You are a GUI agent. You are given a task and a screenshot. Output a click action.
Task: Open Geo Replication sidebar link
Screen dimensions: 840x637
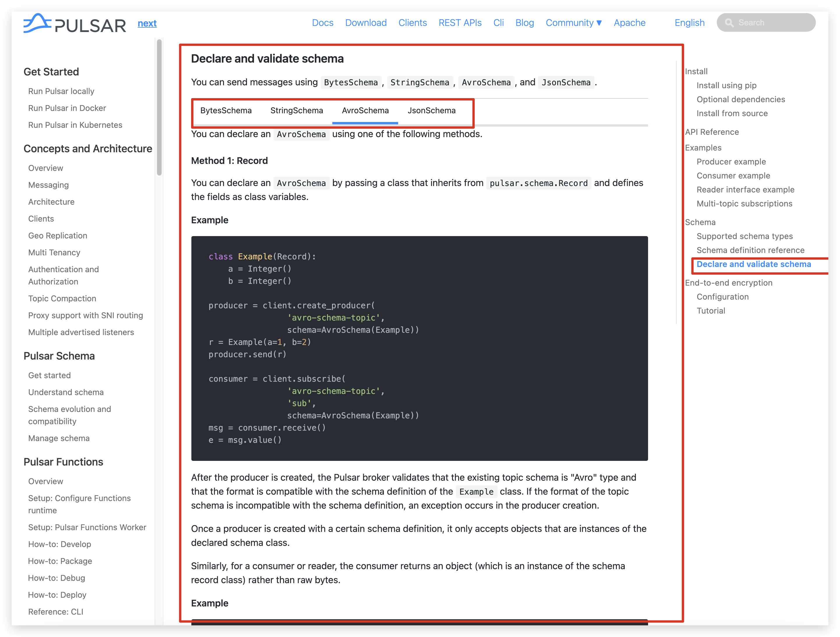[x=58, y=236]
